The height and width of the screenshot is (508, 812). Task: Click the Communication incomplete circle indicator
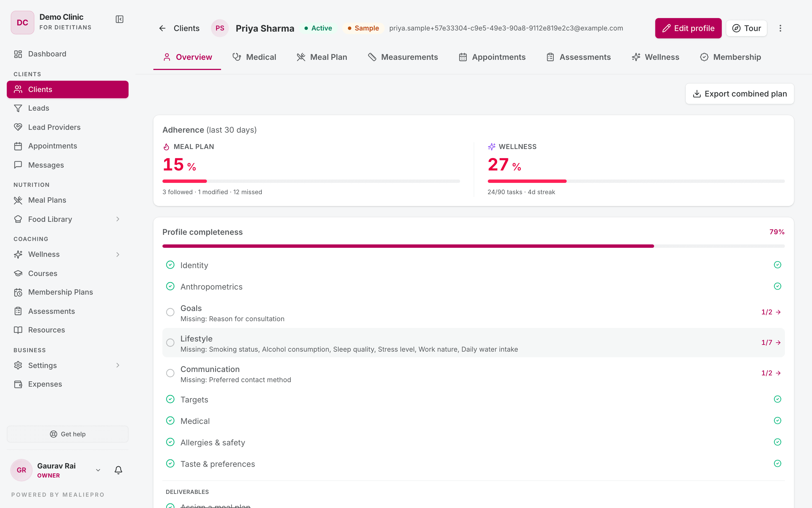point(171,373)
